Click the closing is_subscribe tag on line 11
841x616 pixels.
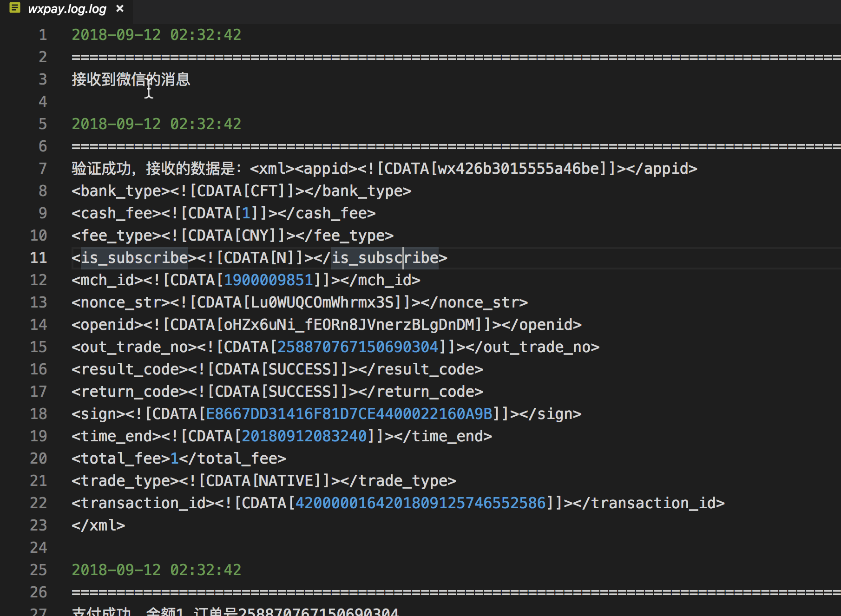tap(385, 258)
